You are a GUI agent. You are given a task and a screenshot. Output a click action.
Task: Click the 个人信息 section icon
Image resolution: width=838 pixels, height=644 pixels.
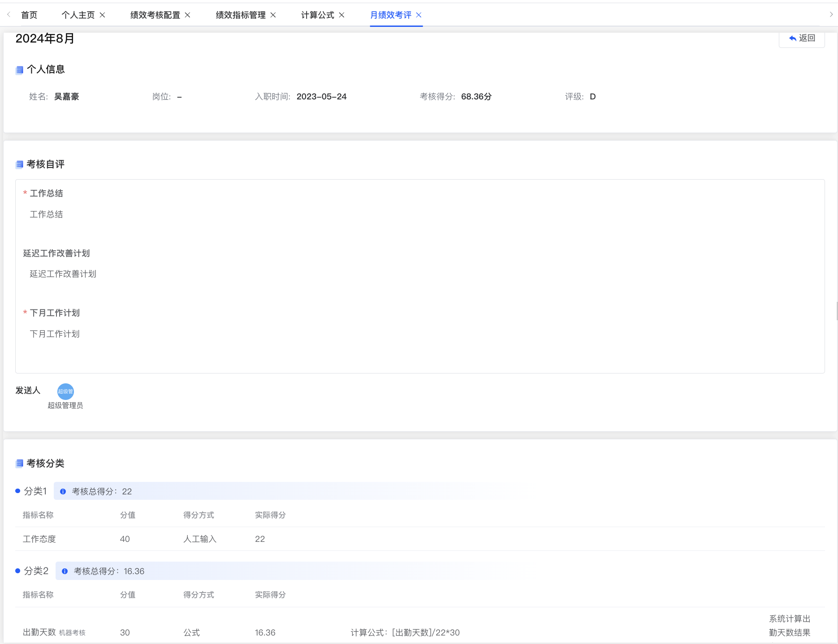(19, 70)
